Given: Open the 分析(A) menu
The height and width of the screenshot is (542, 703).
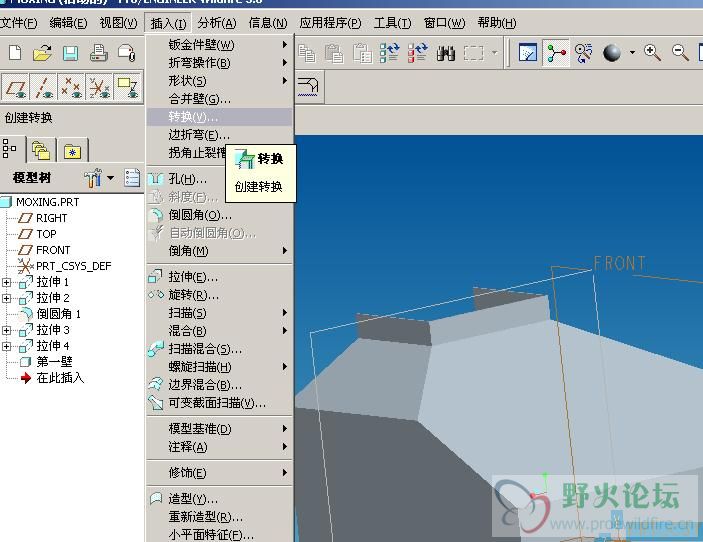Looking at the screenshot, I should click(217, 23).
